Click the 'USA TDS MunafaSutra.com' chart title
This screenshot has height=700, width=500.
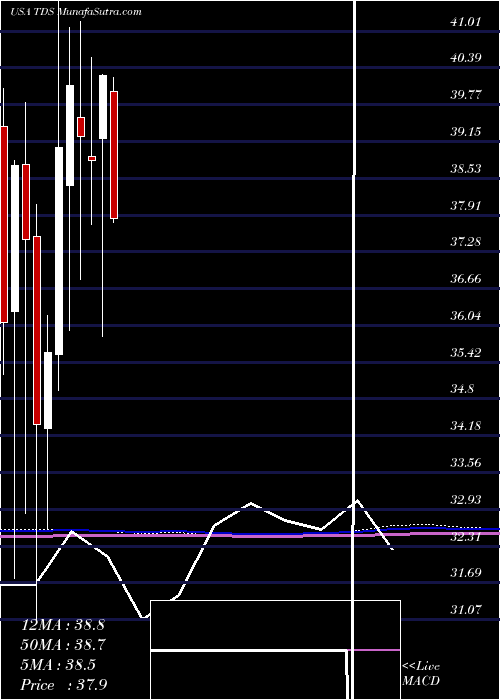pos(75,12)
